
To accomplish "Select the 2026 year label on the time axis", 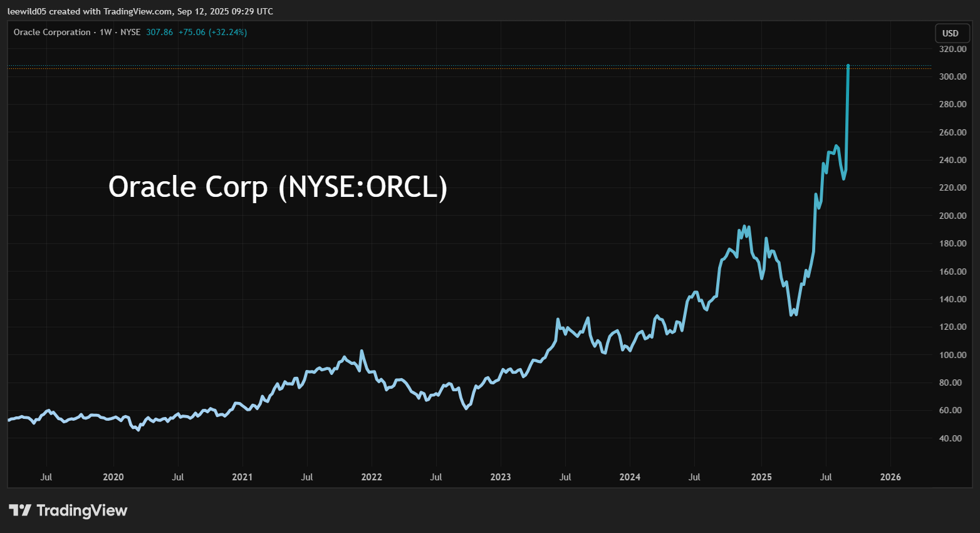I will coord(890,477).
